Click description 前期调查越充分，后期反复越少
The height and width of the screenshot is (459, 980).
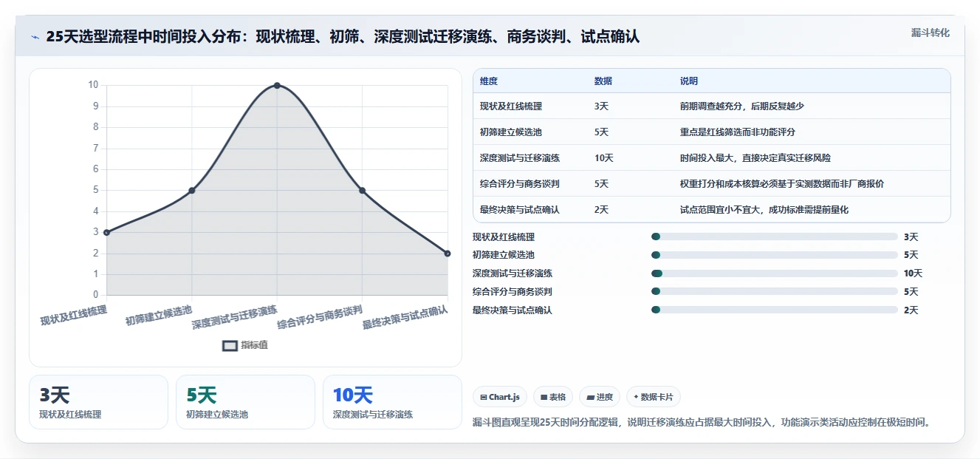click(742, 106)
